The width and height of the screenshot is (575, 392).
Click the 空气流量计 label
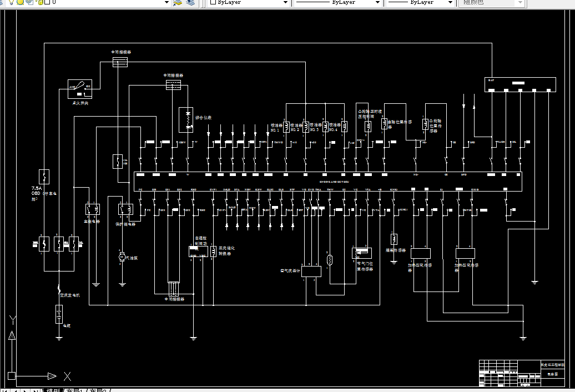tap(290, 271)
